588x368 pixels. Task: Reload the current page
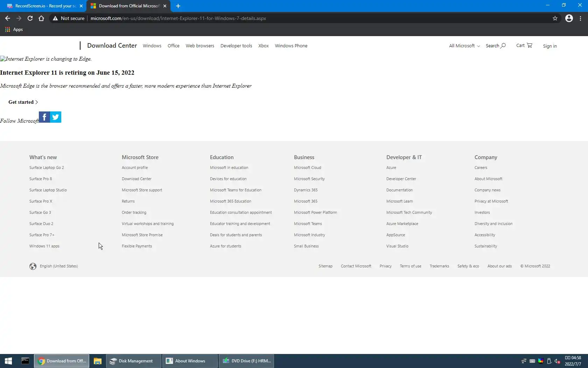click(30, 18)
